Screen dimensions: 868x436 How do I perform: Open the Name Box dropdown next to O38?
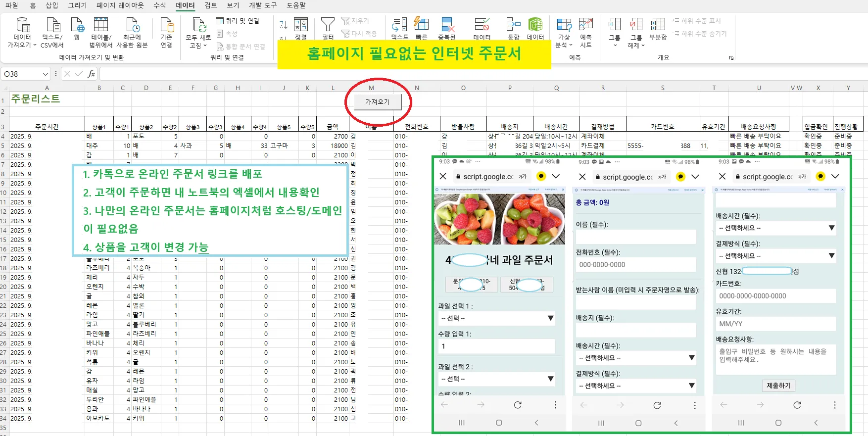coord(46,74)
